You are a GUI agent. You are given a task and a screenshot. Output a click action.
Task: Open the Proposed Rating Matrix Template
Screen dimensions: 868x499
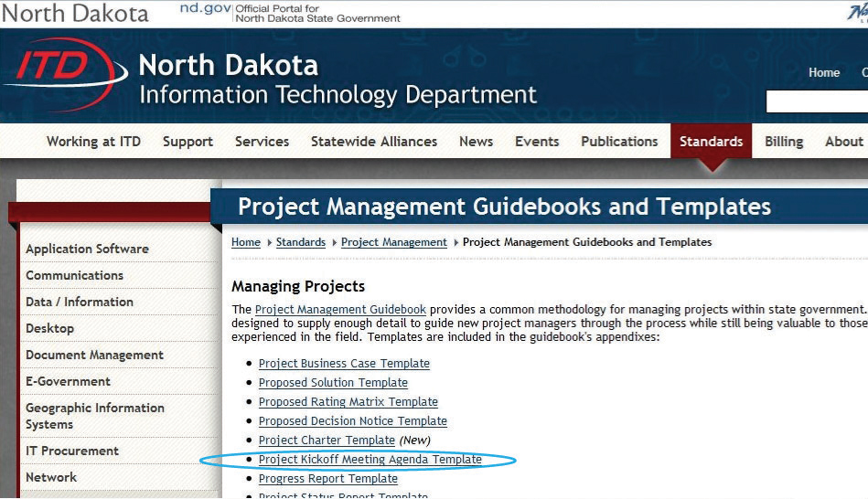pyautogui.click(x=348, y=401)
